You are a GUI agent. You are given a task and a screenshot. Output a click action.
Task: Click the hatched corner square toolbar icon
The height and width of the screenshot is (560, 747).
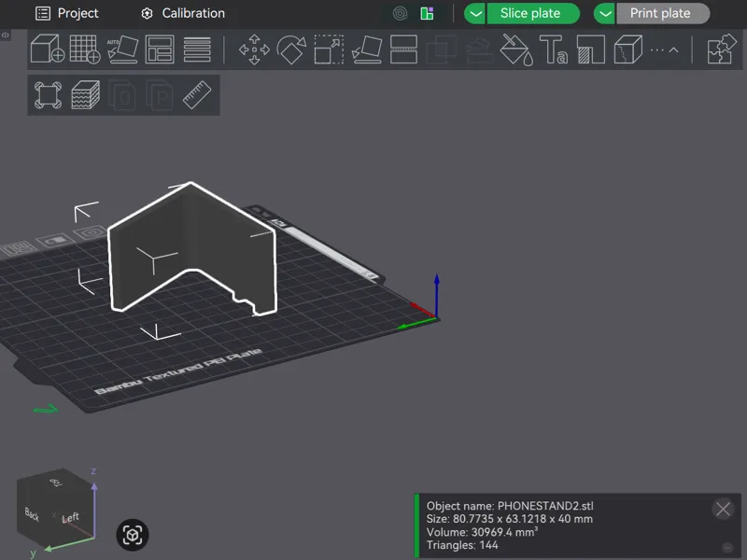[x=591, y=49]
